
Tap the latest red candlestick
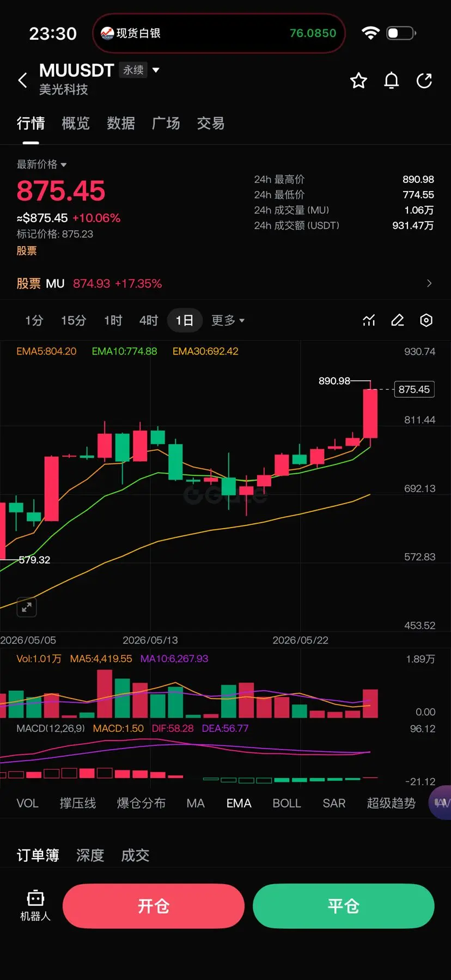point(370,414)
